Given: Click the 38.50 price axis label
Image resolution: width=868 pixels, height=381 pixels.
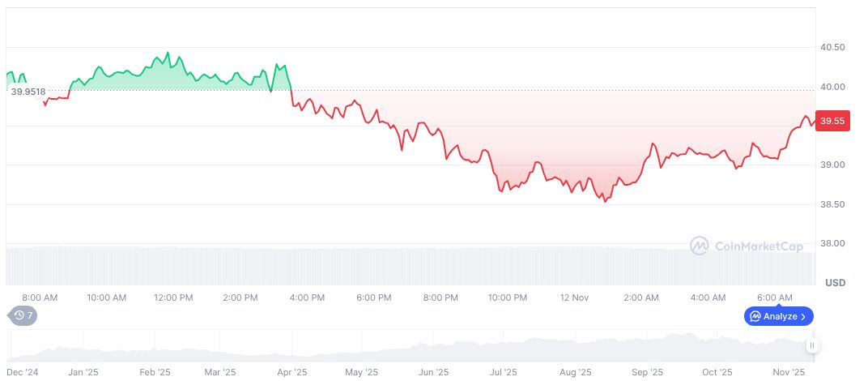Looking at the screenshot, I should coord(832,204).
